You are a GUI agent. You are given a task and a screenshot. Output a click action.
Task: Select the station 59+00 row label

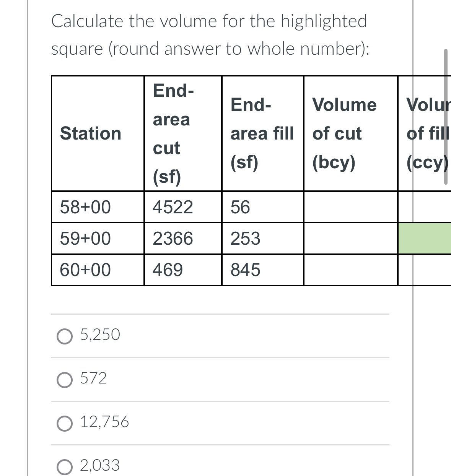pos(85,238)
